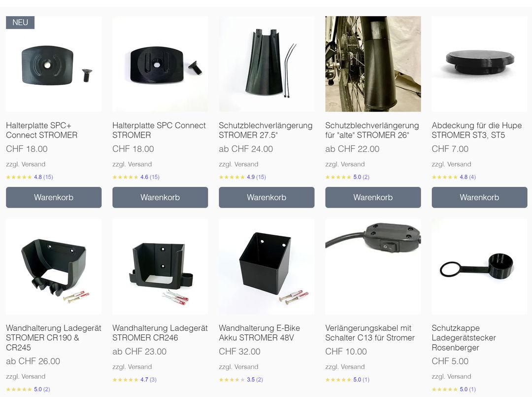View the 4.9 star rating with 15 reviews
Screen dimensions: 532x397
coord(242,177)
